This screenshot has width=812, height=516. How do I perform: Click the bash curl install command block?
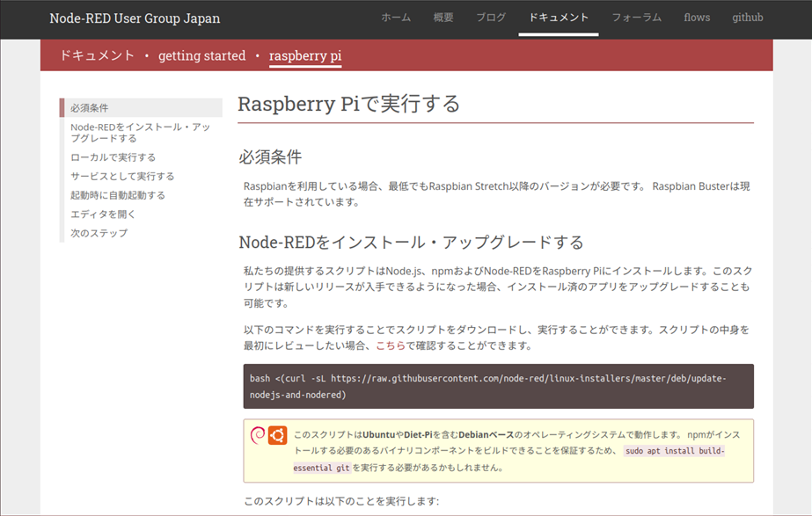tap(498, 387)
